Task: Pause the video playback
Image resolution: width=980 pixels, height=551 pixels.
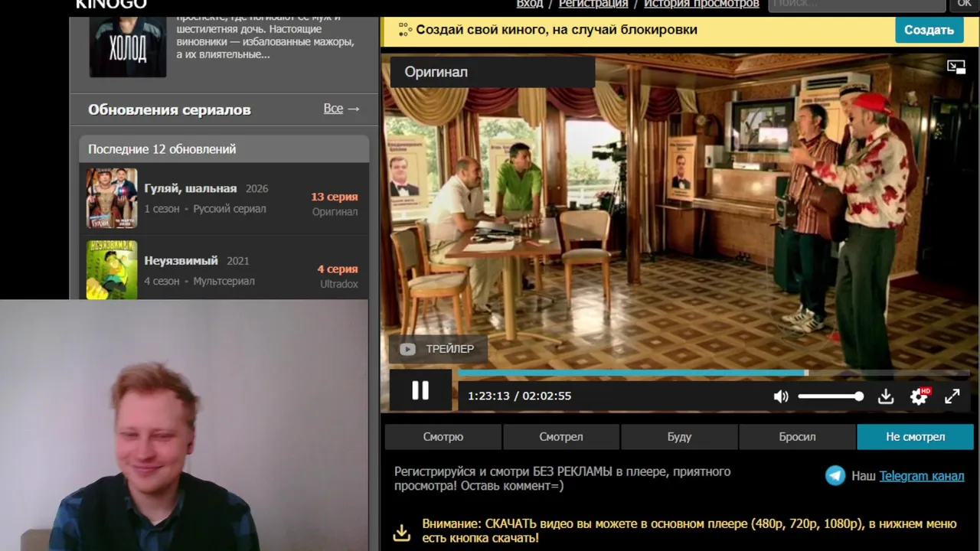Action: 420,390
